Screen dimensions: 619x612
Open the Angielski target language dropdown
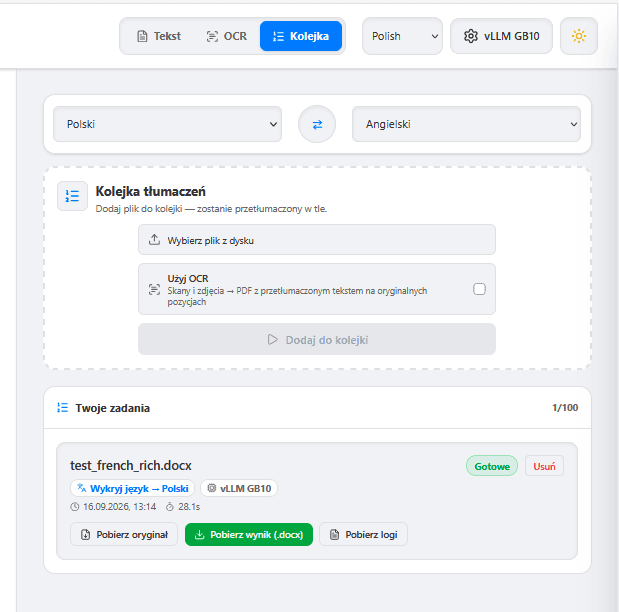(466, 124)
